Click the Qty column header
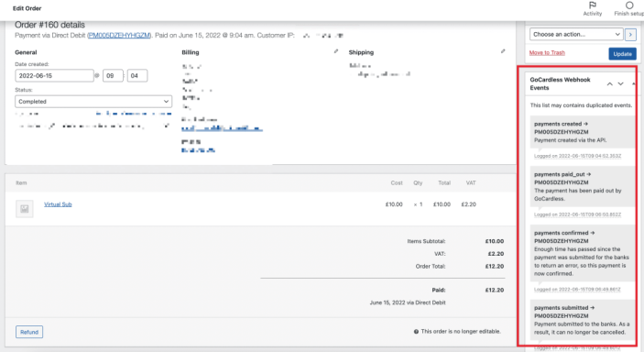644x352 pixels. (x=418, y=183)
